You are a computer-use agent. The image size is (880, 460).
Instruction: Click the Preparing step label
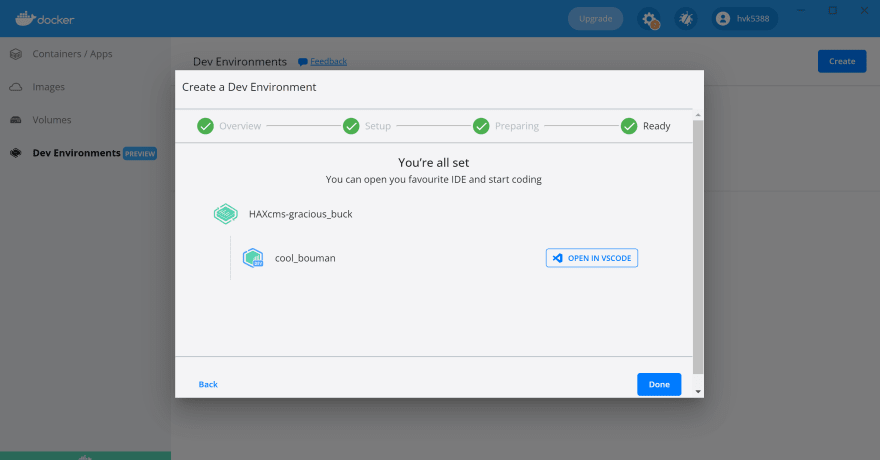(x=517, y=126)
